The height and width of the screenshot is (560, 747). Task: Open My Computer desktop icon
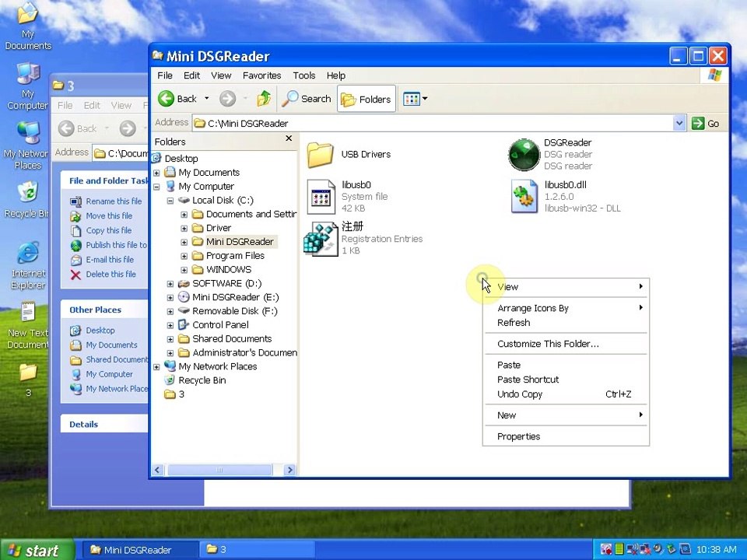point(28,86)
